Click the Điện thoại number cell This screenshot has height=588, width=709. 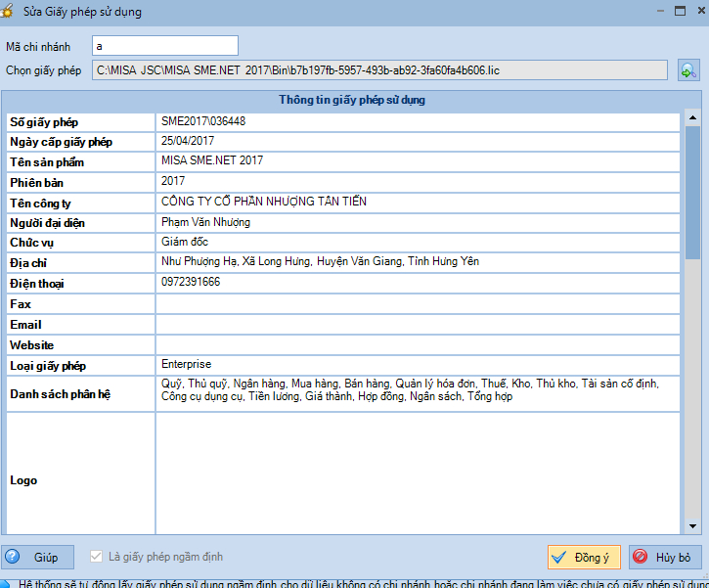(417, 283)
